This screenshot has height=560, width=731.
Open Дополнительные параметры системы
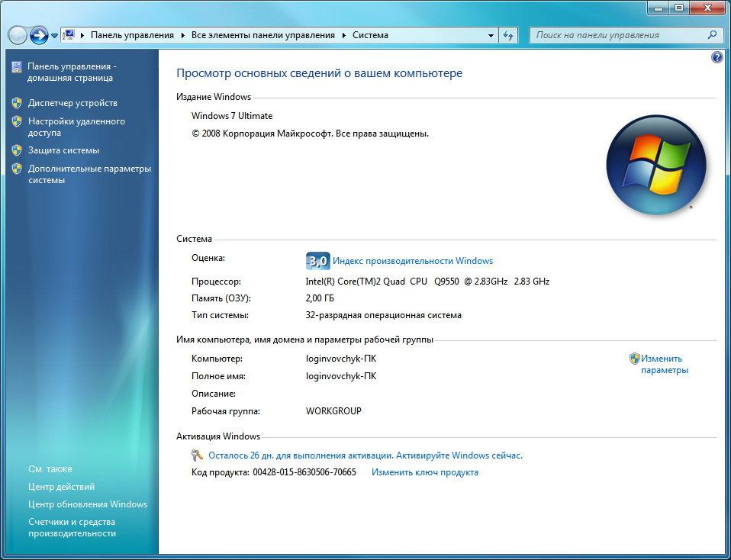pyautogui.click(x=89, y=175)
